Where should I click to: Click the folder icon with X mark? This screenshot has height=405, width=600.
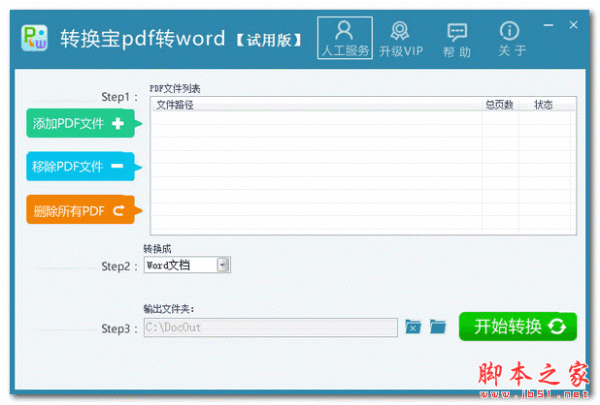pyautogui.click(x=413, y=327)
